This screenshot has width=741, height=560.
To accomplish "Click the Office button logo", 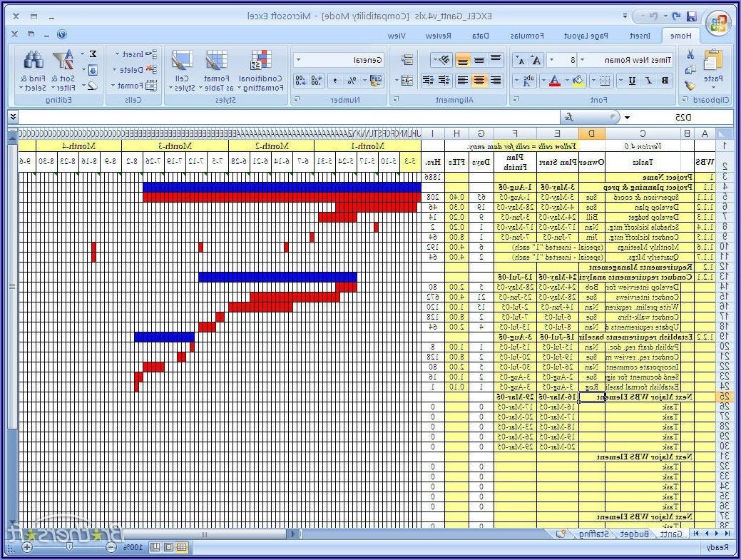I will click(718, 24).
